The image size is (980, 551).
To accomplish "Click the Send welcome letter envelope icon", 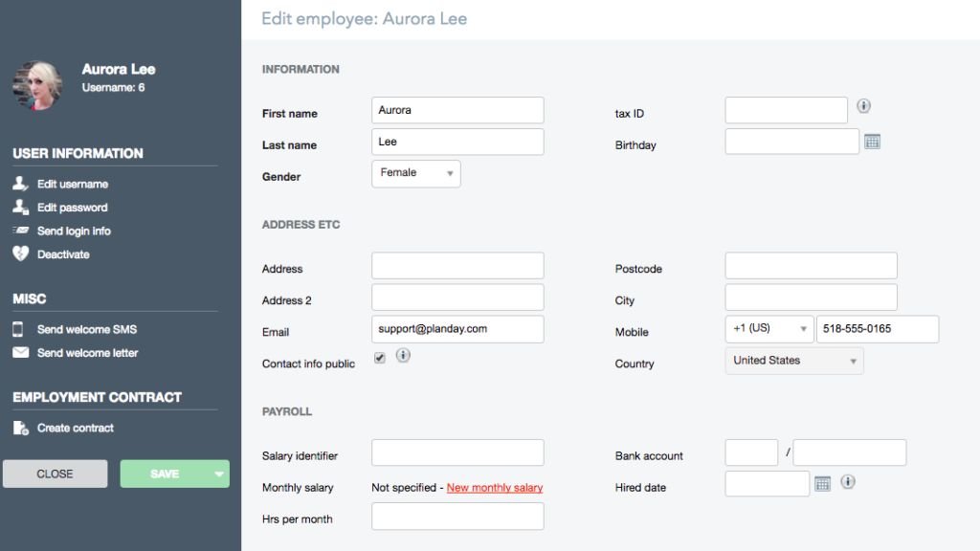I will click(20, 353).
